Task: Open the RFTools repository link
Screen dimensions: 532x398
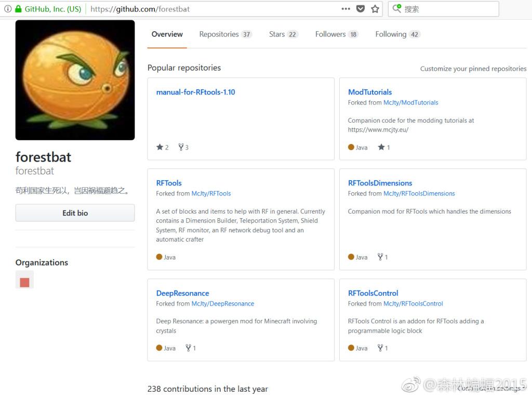Action: [x=169, y=183]
